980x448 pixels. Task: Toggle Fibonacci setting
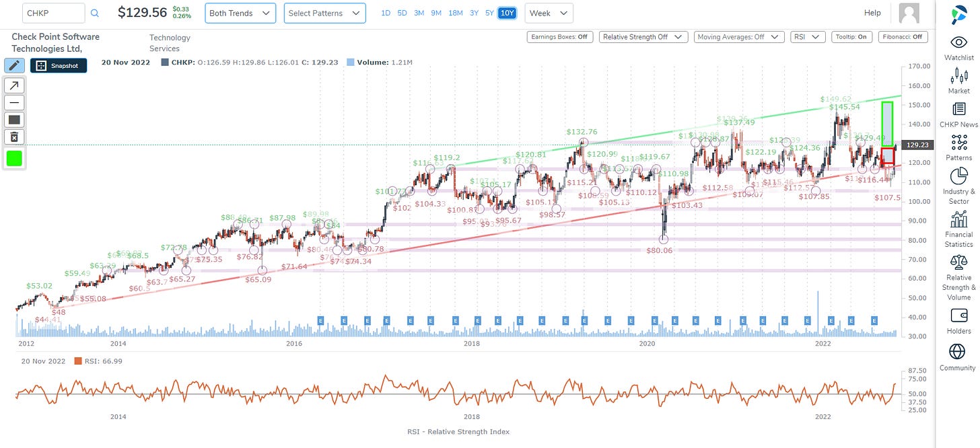(x=903, y=37)
